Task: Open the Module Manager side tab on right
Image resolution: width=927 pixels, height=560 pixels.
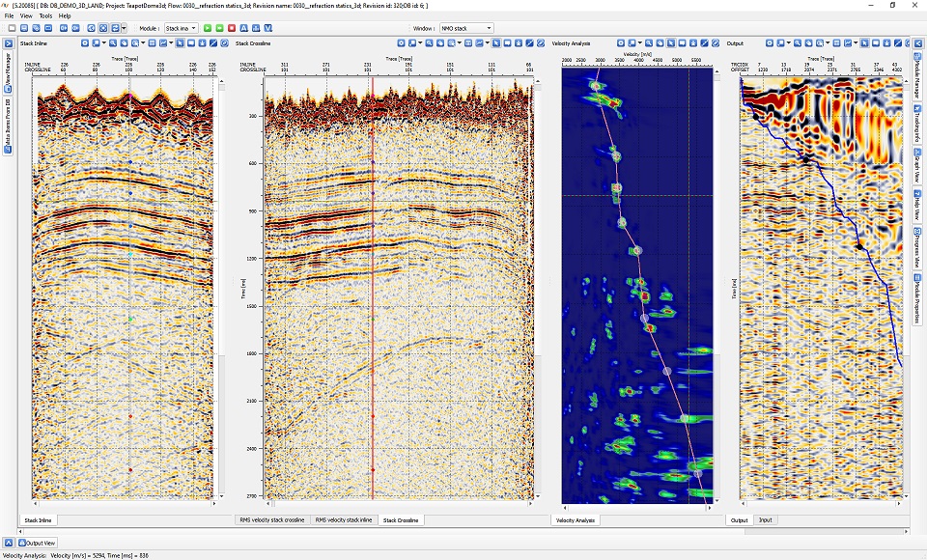Action: coord(916,77)
